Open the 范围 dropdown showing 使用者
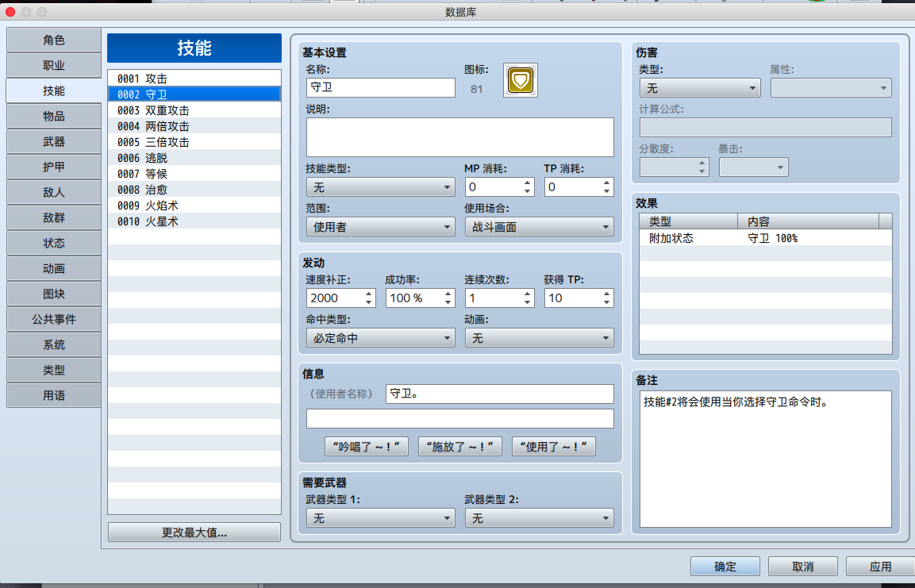Viewport: 915px width, 588px height. tap(380, 227)
